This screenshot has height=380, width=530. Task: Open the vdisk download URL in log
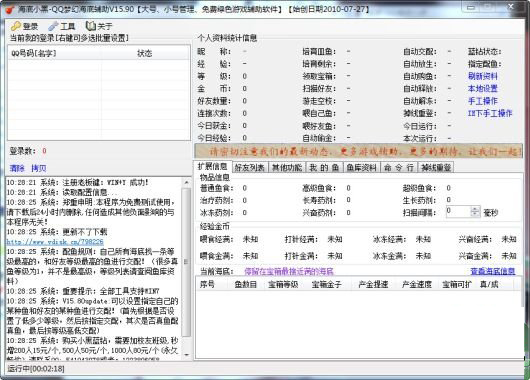tap(55, 242)
